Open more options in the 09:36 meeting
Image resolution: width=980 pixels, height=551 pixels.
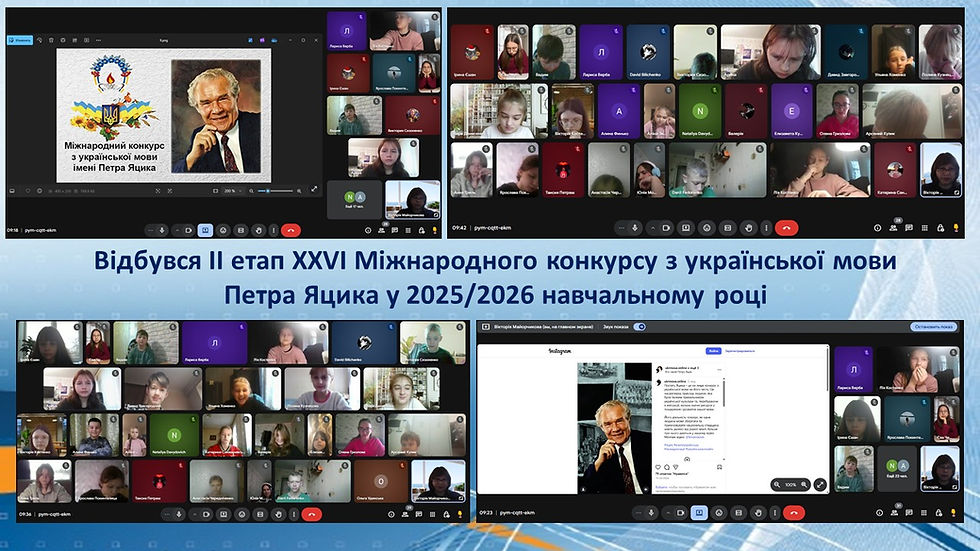coord(294,514)
